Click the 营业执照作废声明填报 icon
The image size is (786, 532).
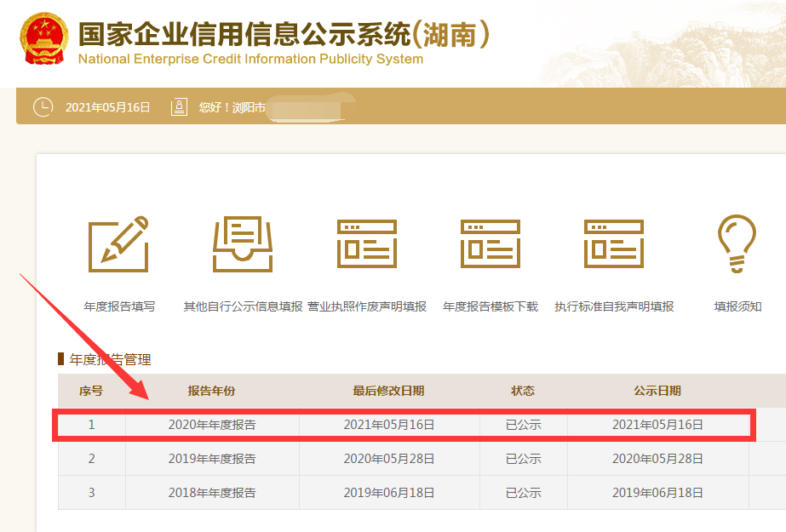tap(366, 244)
